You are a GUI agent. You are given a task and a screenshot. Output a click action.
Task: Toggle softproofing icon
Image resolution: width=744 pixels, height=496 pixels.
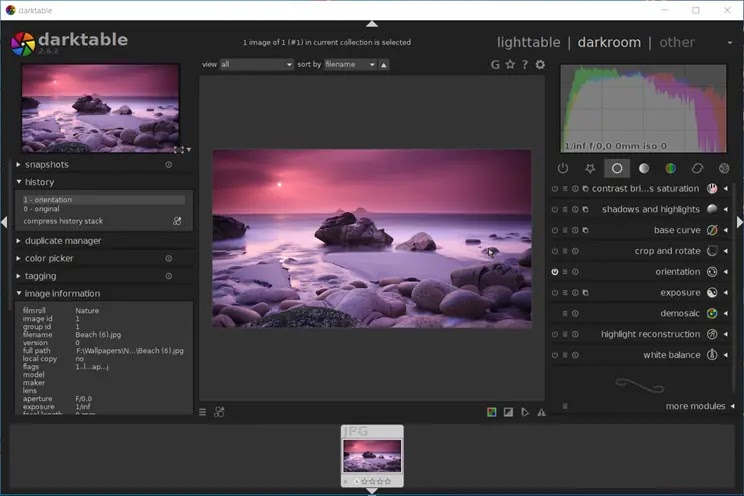point(525,412)
